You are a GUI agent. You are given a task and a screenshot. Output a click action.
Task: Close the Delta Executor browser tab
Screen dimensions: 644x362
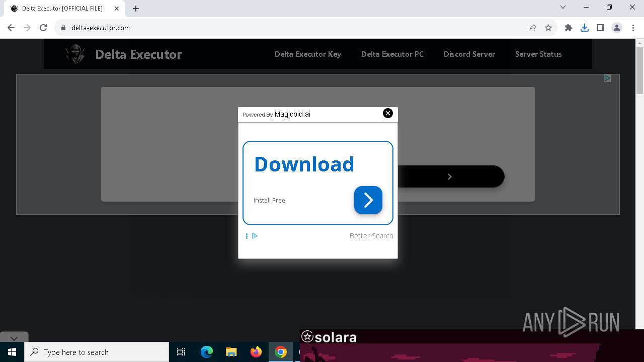click(116, 9)
